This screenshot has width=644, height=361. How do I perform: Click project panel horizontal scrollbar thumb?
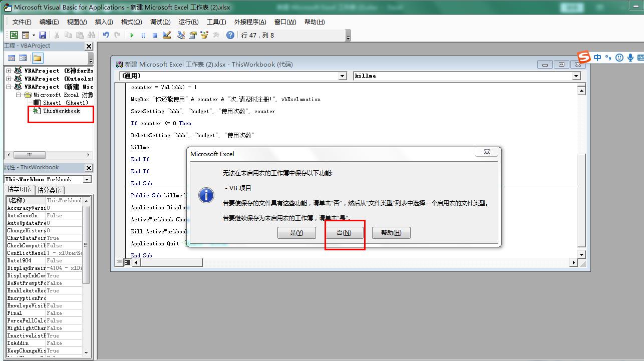pos(29,155)
